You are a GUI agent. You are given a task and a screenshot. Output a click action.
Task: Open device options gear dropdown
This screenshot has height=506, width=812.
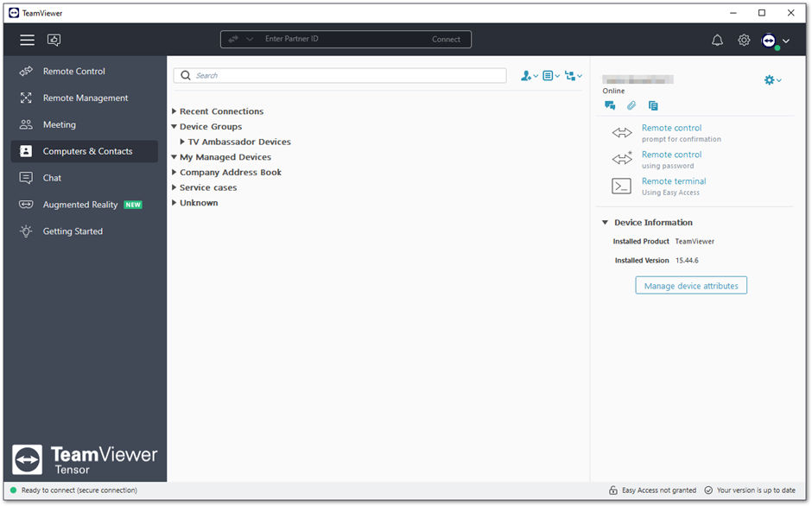pos(772,80)
